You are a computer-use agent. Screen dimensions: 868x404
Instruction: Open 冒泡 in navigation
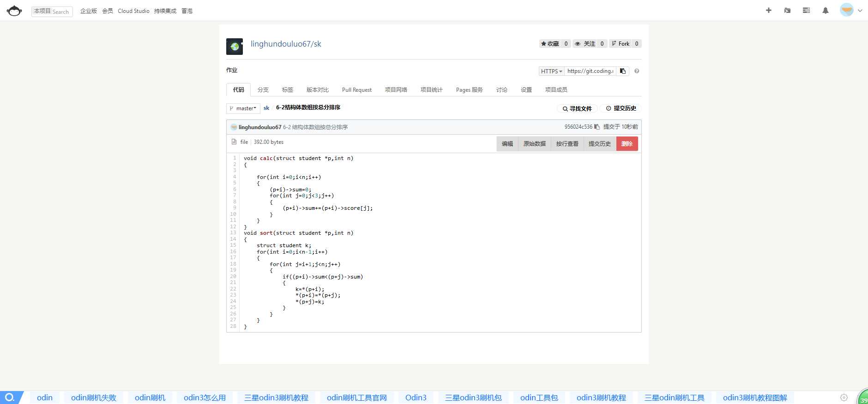187,11
